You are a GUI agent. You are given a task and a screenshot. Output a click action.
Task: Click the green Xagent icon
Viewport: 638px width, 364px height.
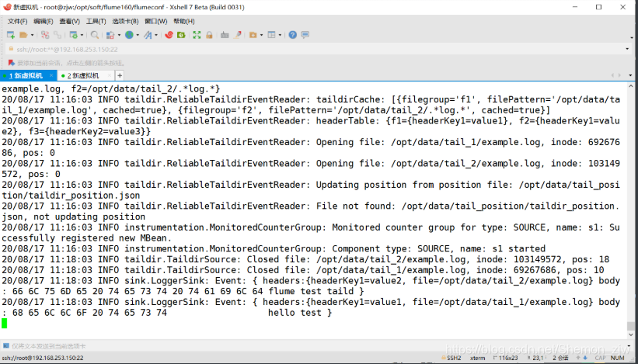tap(181, 36)
